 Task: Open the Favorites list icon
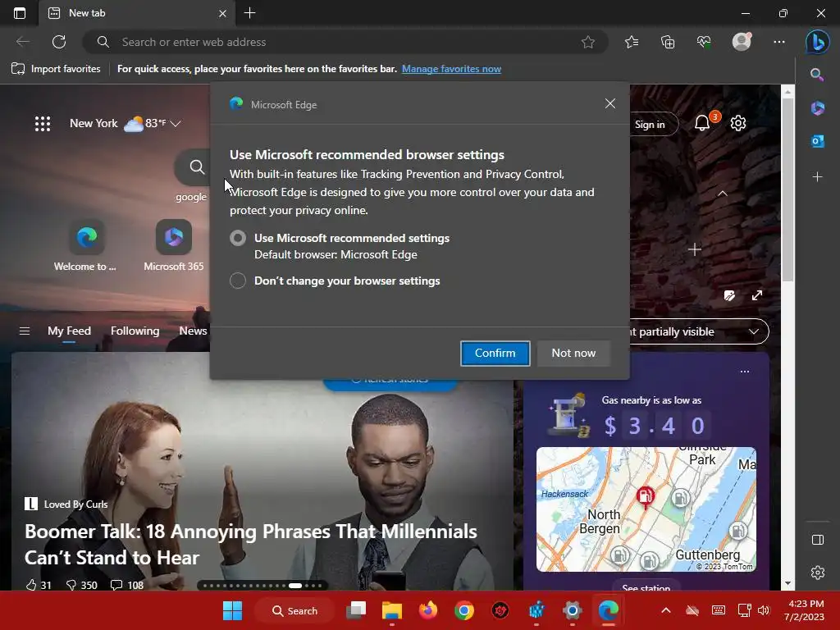[632, 42]
